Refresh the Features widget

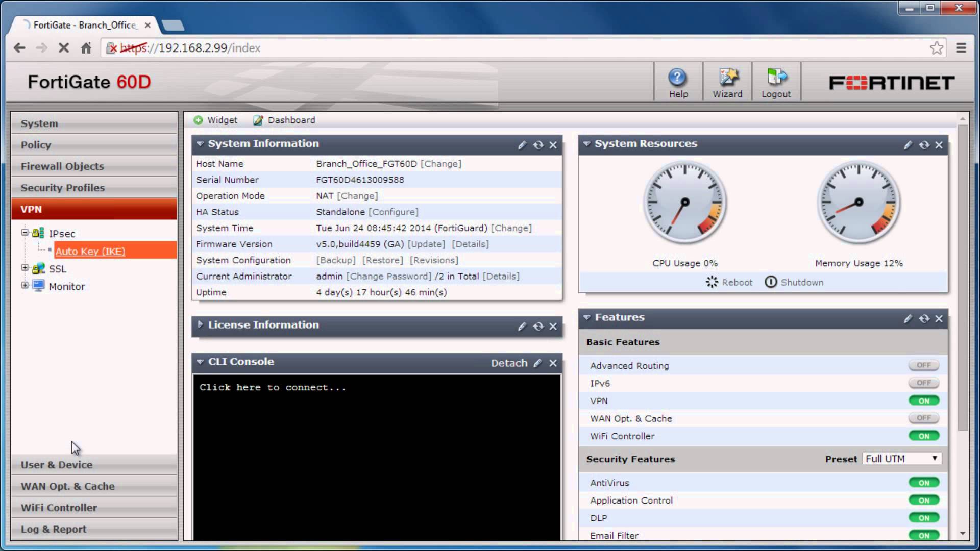click(924, 319)
